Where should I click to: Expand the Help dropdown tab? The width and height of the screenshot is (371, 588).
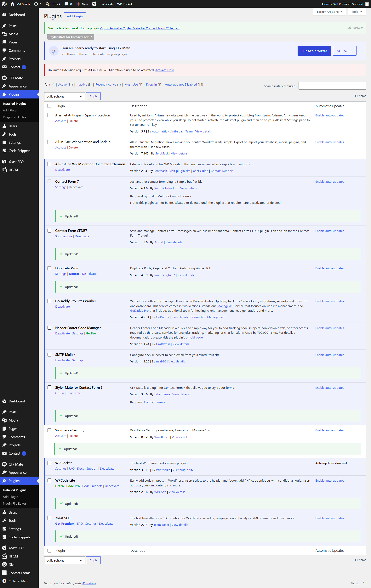click(x=357, y=12)
